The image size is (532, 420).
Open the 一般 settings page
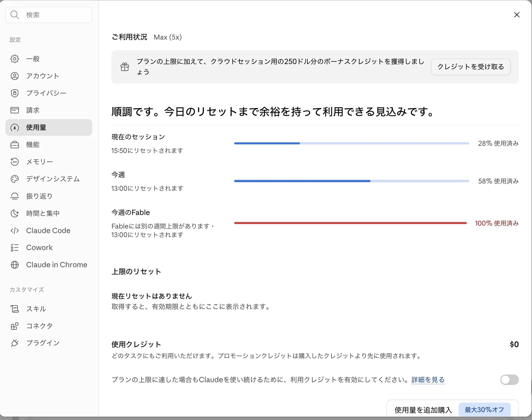[49, 59]
